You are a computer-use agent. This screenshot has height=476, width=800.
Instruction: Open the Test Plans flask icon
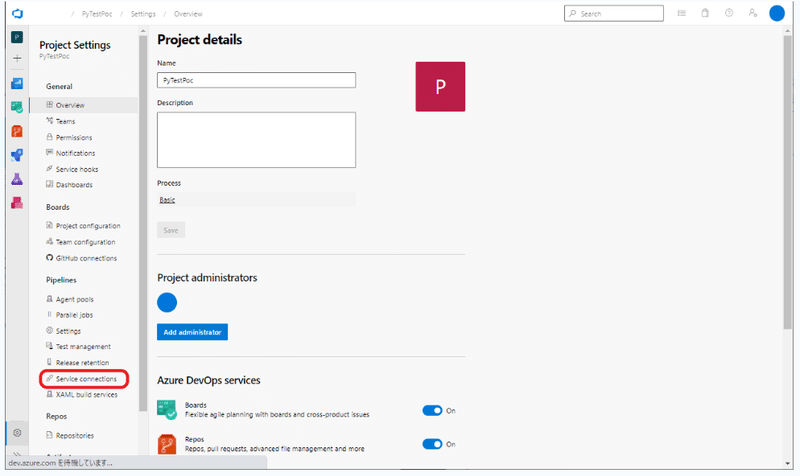pos(17,179)
